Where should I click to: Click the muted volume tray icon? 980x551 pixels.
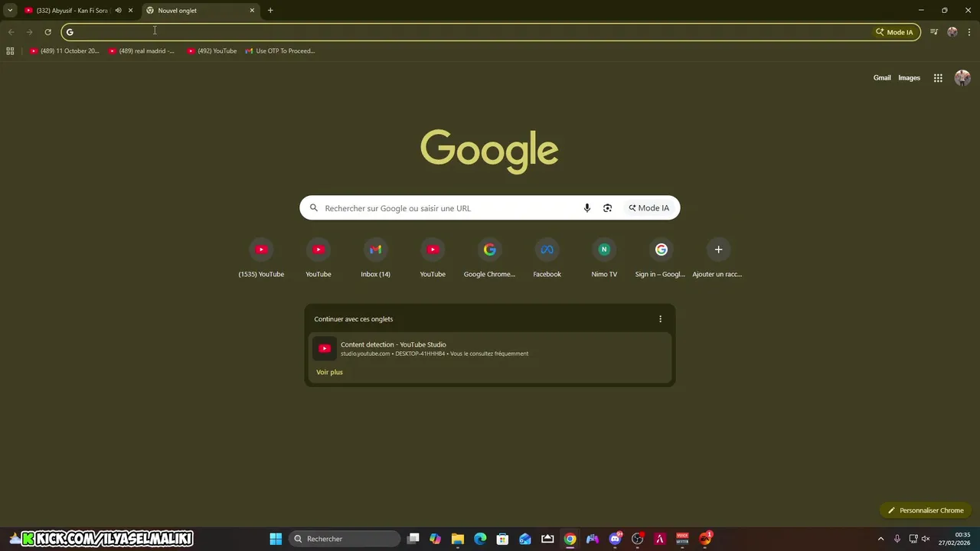(x=926, y=539)
